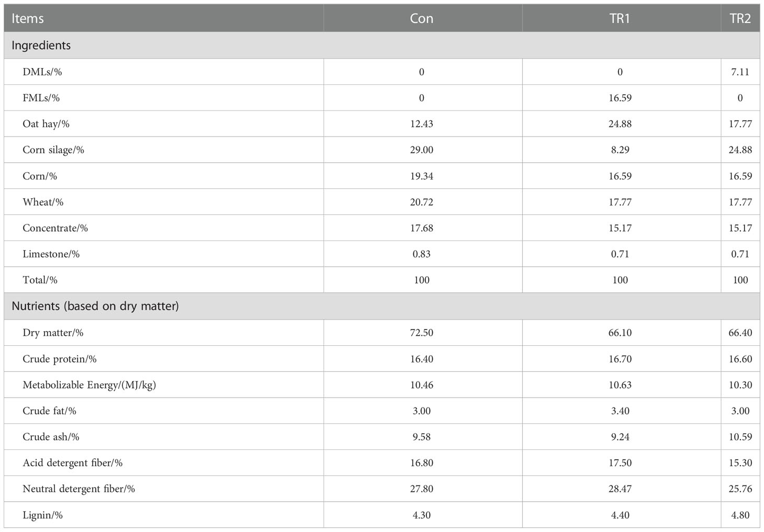The image size is (764, 532).
Task: Select the Con column header
Action: coord(422,18)
